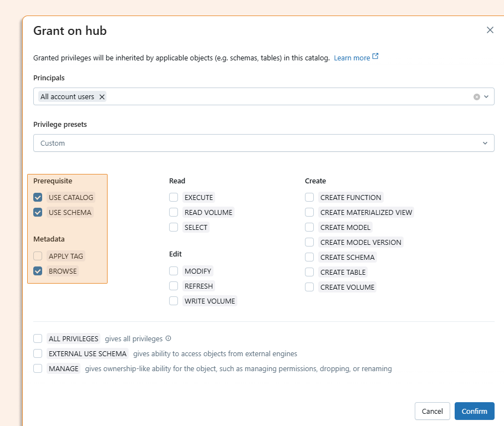Uncheck the USE CATALOG privilege

tap(38, 197)
